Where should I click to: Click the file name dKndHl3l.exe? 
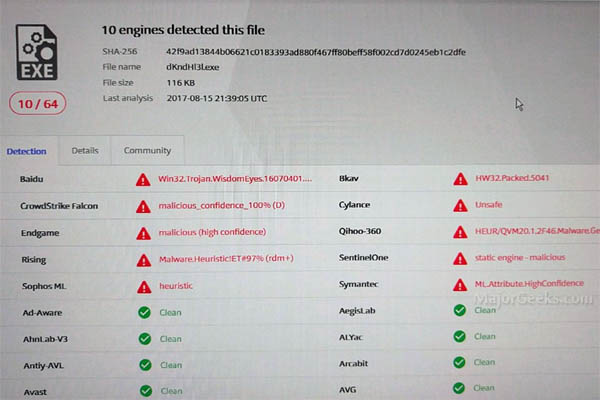[192, 67]
